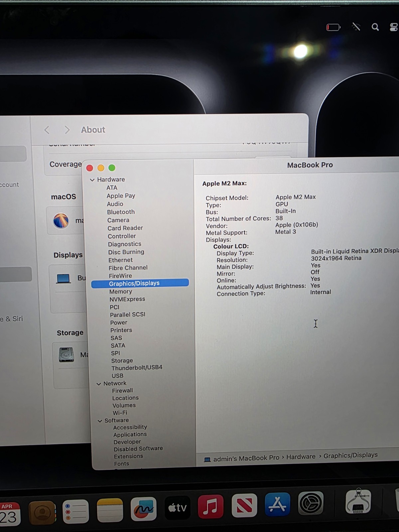Click the 'Apple M2 Max:' heading
Image resolution: width=399 pixels, height=532 pixels.
(x=224, y=184)
